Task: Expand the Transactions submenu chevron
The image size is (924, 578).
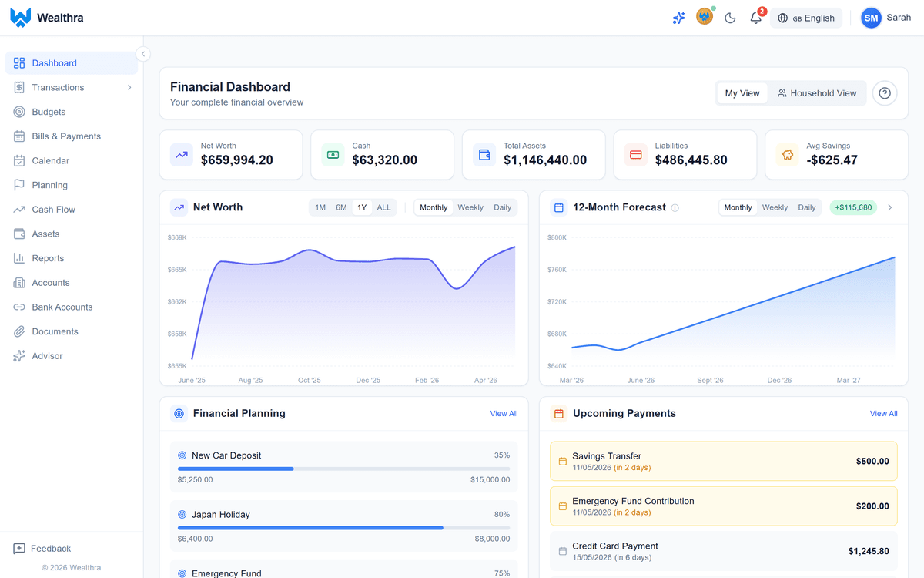Action: (x=129, y=88)
